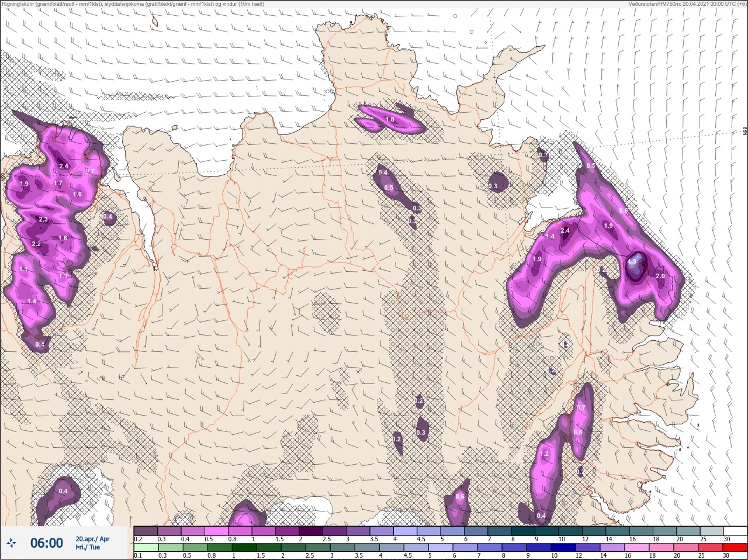Click the 0.1 label under the rain legend
Screen dimensions: 748x560
pos(138,555)
